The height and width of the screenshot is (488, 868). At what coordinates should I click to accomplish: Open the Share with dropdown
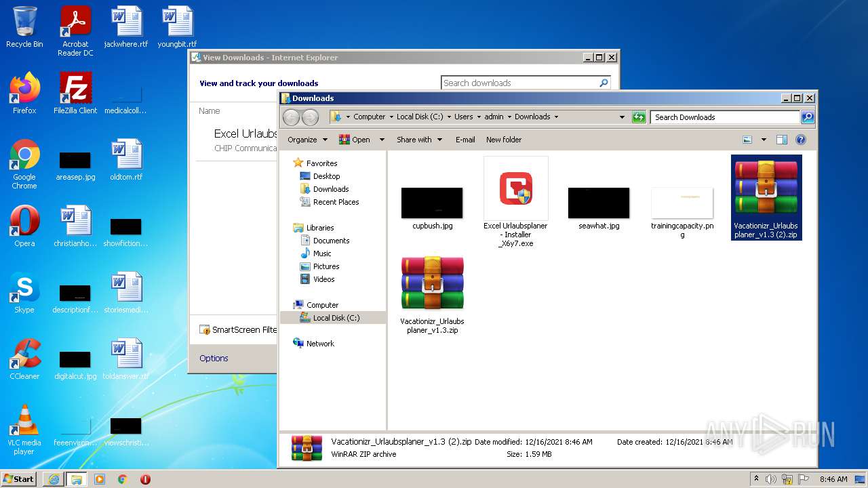[x=419, y=140]
